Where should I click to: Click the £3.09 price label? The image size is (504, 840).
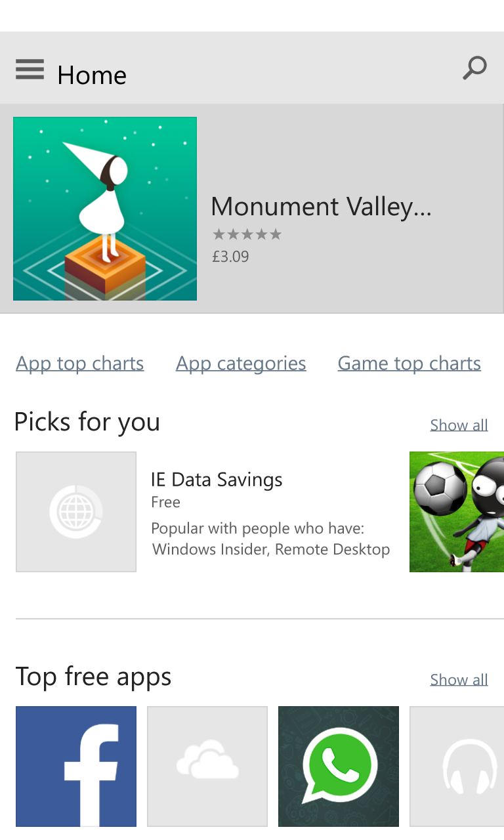coord(230,257)
